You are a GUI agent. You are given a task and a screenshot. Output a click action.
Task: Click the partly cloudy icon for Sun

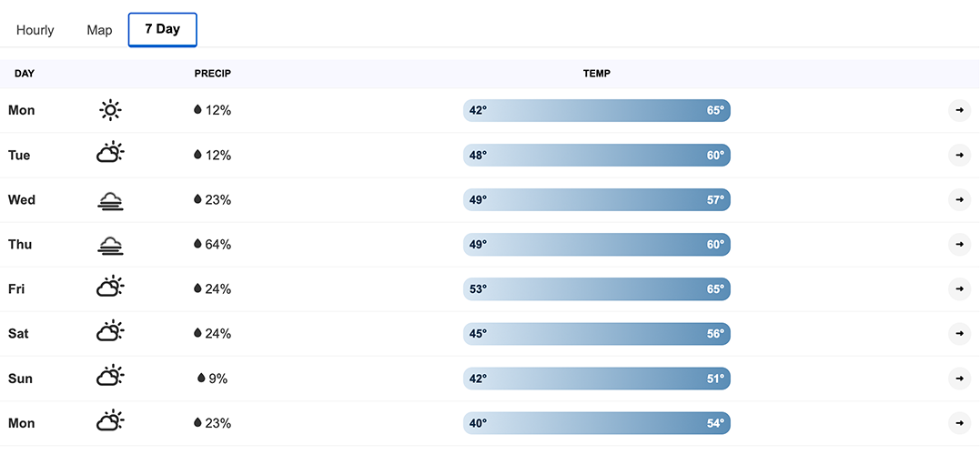(111, 376)
